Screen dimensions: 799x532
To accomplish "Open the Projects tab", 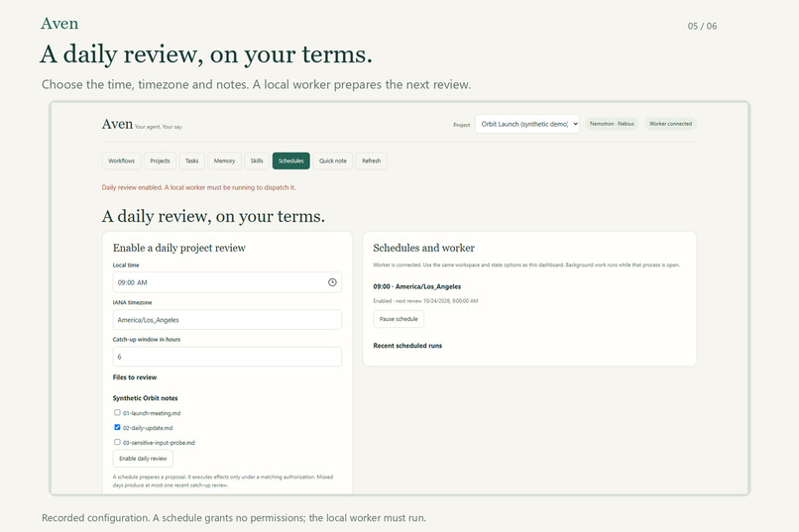I will point(160,160).
